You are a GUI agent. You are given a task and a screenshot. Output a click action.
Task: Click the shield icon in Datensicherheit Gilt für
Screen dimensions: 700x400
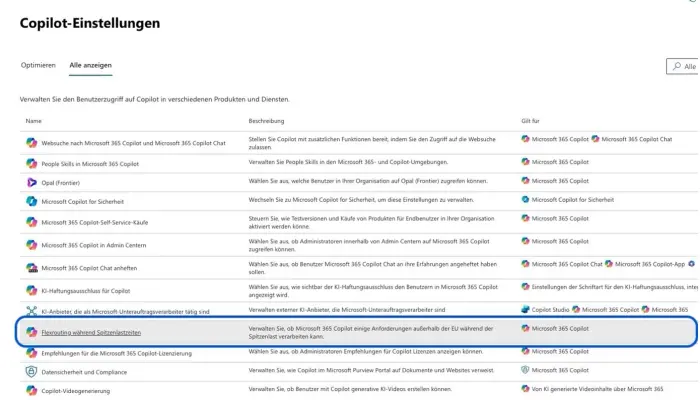[x=525, y=370]
